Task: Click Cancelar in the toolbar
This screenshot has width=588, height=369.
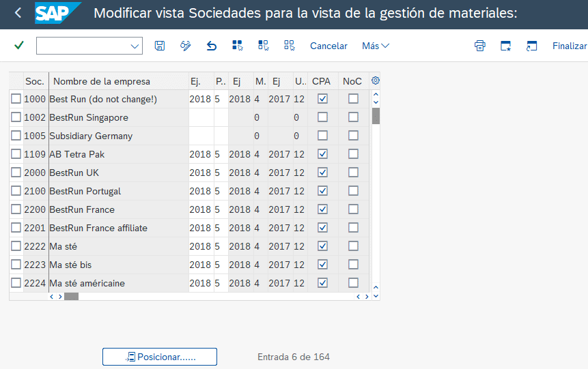Action: 328,46
